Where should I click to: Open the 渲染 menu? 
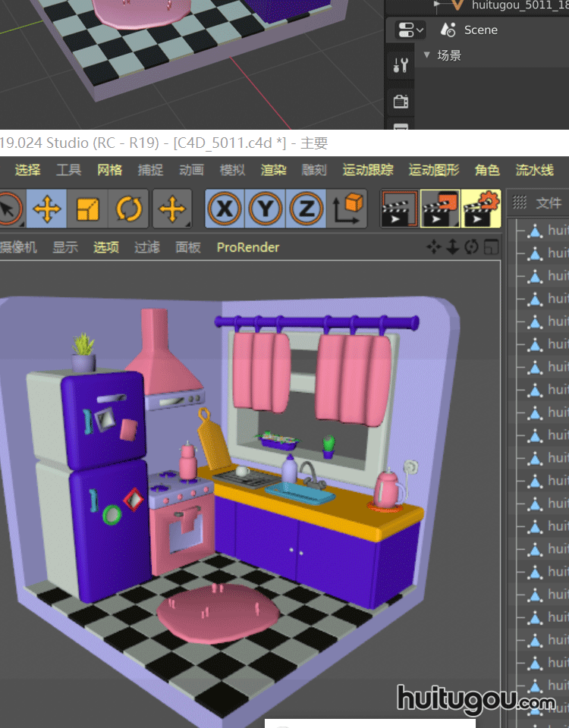click(x=273, y=170)
